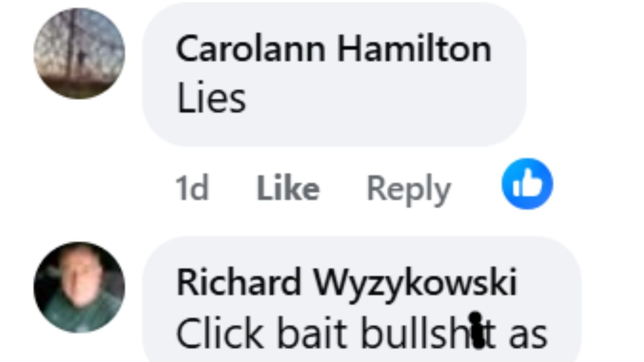The width and height of the screenshot is (644, 362).
Task: Click the blue thumbs-up reaction icon
Action: [527, 184]
